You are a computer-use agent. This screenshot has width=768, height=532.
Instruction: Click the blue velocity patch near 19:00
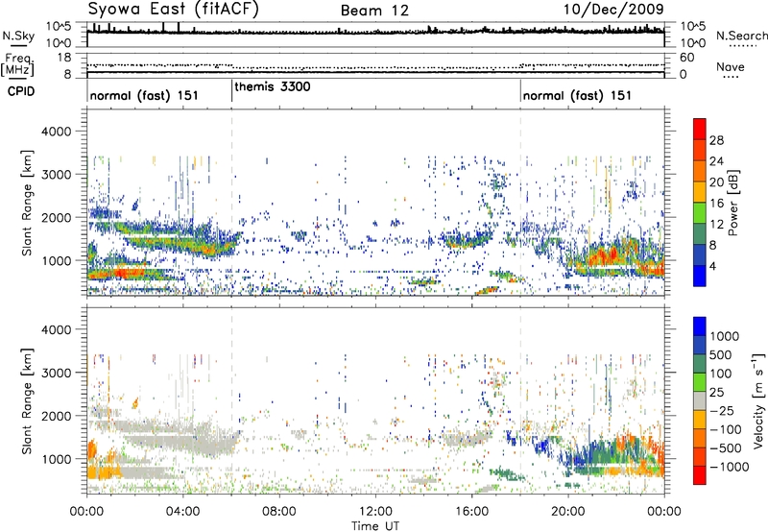(x=542, y=446)
